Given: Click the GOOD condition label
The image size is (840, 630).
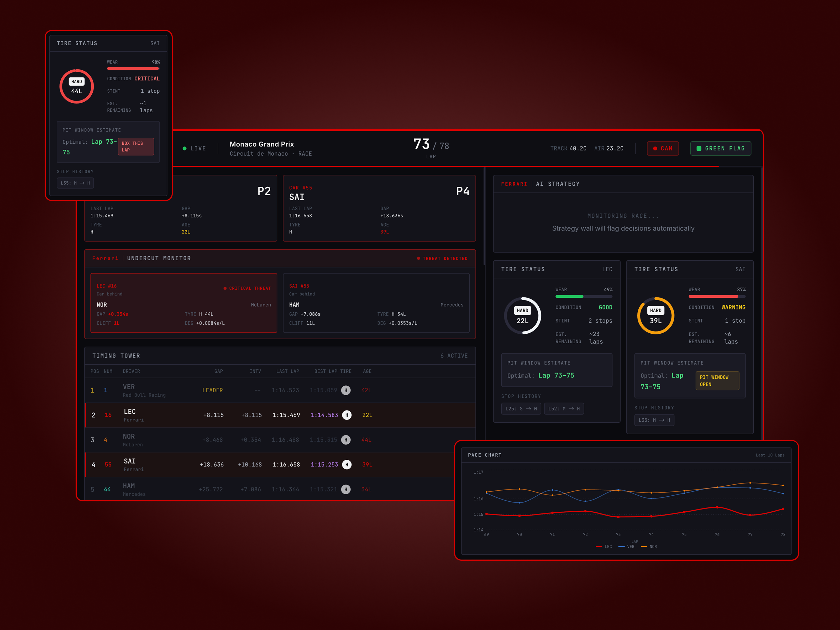Looking at the screenshot, I should pos(605,307).
